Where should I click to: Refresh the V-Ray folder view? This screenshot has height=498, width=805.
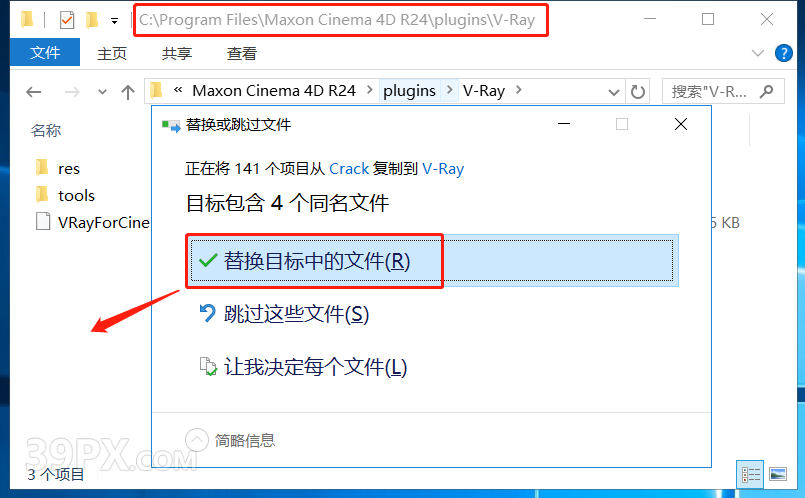tap(638, 92)
